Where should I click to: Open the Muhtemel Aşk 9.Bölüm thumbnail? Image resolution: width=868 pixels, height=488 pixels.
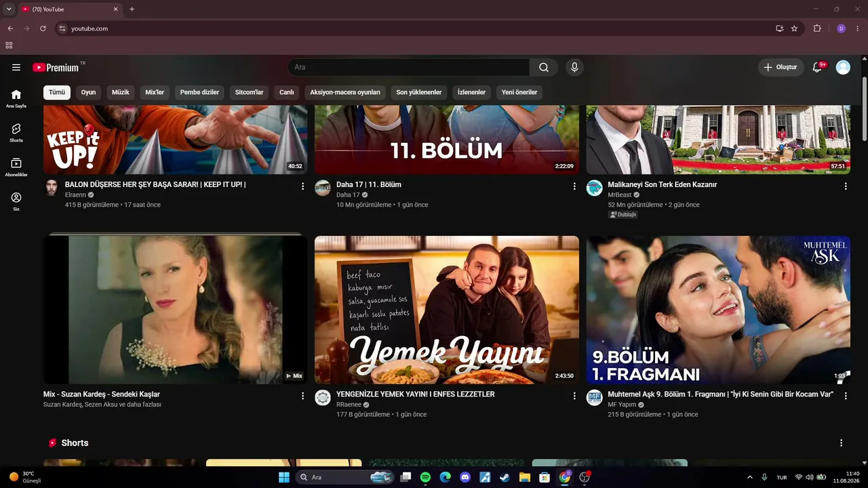tap(718, 310)
